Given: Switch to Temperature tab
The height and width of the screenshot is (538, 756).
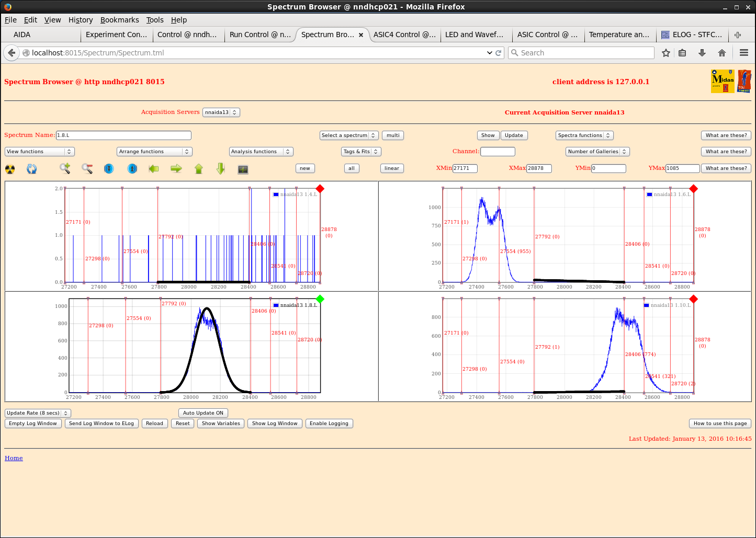Looking at the screenshot, I should [619, 35].
